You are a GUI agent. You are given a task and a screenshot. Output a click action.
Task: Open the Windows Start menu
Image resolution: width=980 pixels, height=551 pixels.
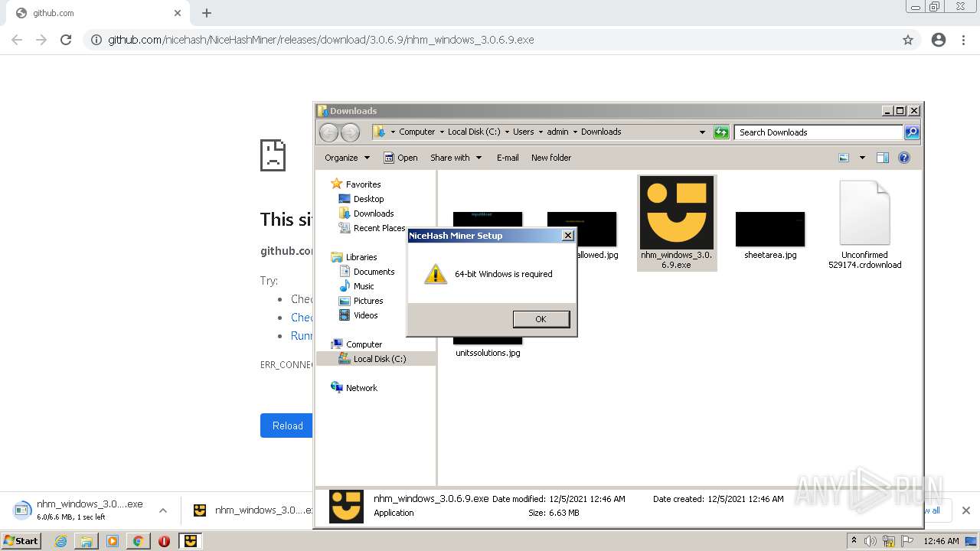pos(21,541)
